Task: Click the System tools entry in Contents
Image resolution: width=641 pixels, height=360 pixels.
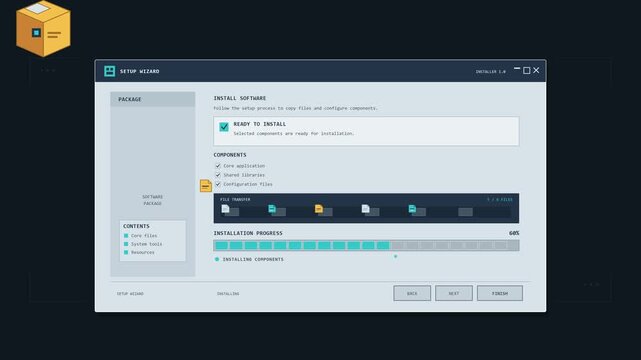Action: (x=146, y=244)
